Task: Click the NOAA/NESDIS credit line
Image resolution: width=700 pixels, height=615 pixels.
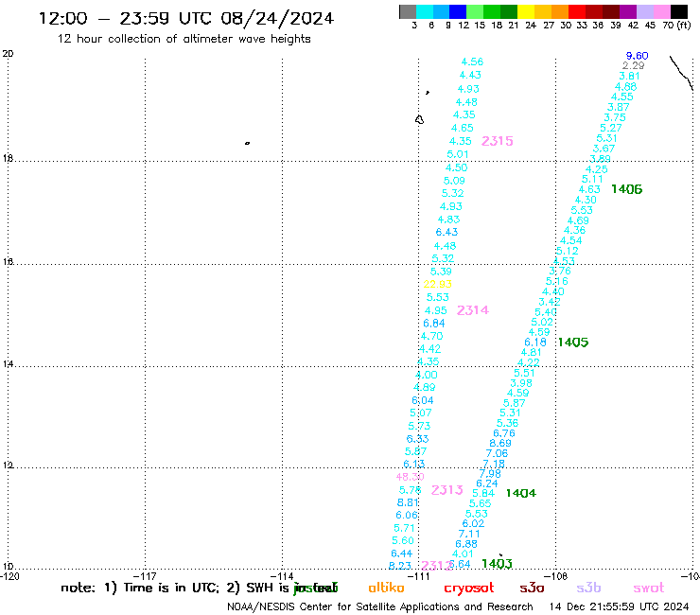Action: pyautogui.click(x=380, y=607)
